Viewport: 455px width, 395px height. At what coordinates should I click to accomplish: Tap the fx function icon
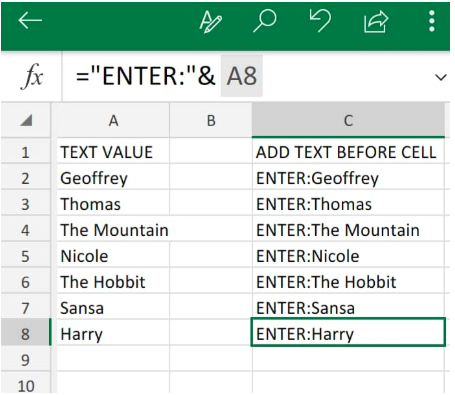(32, 77)
